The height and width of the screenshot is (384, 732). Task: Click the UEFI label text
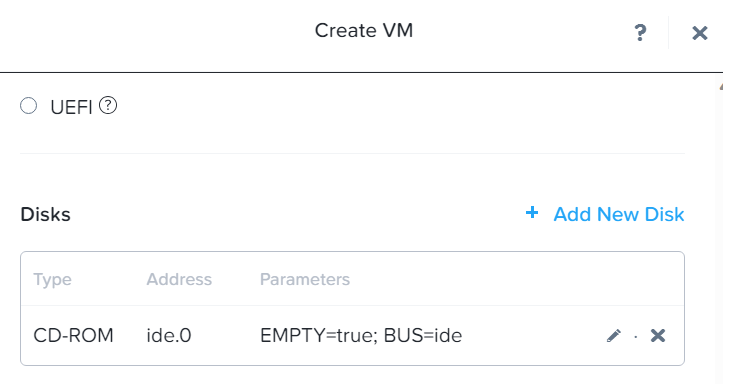71,107
